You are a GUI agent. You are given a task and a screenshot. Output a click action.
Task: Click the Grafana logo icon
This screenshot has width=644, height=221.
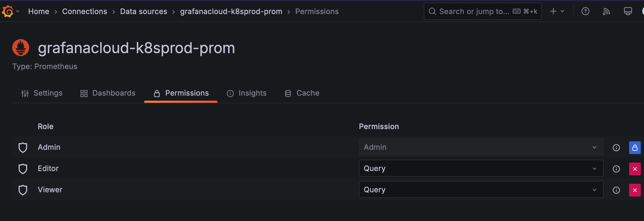8,11
